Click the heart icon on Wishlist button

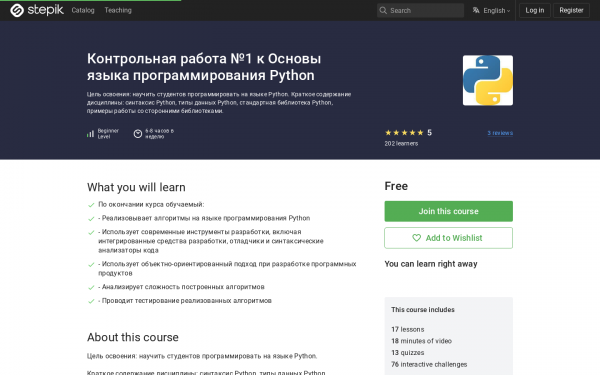[416, 238]
